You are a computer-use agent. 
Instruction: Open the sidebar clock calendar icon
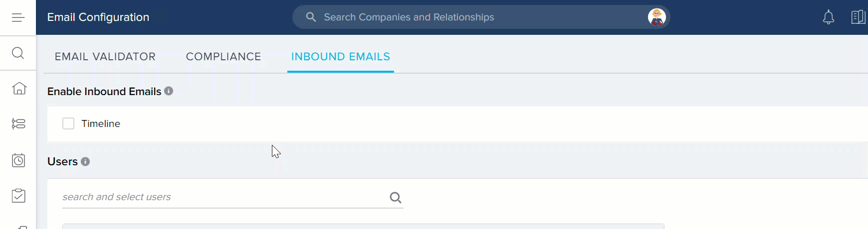tap(18, 160)
